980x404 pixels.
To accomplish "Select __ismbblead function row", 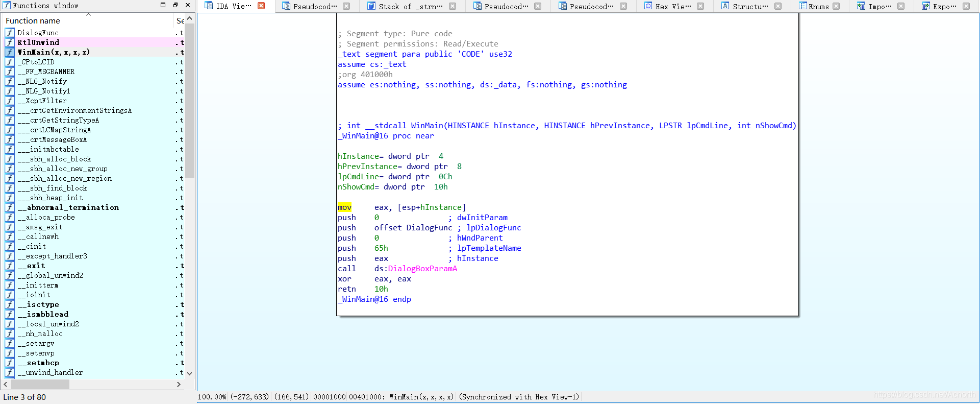I will coord(94,314).
